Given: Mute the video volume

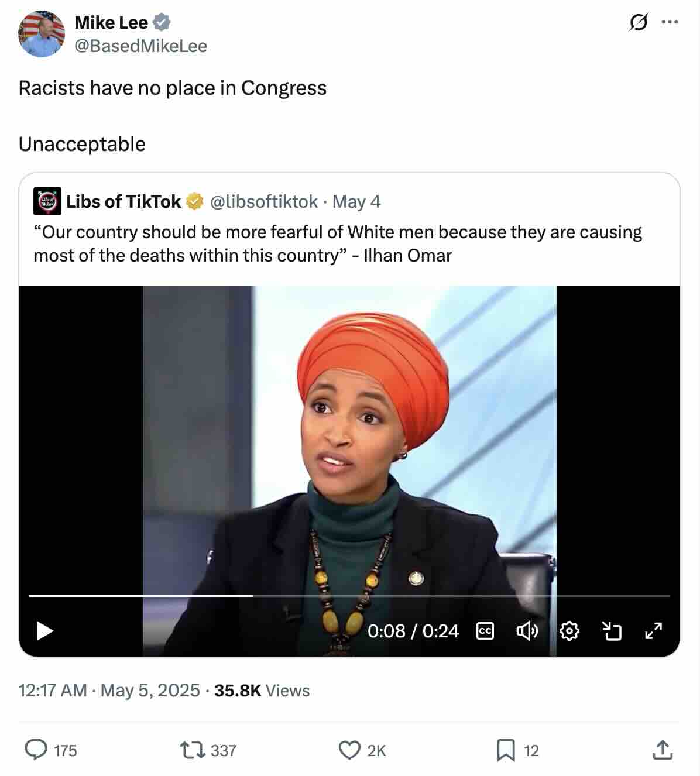Looking at the screenshot, I should (x=527, y=631).
